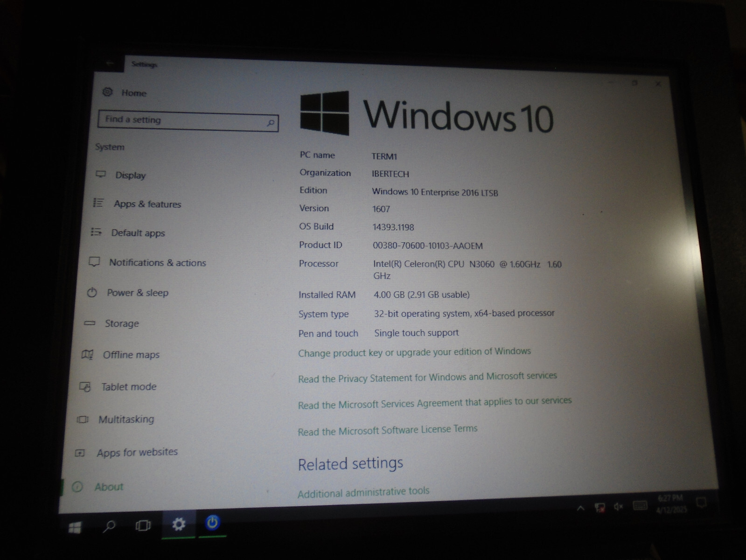Click the Organization value IBERTECH
This screenshot has width=746, height=560.
[x=390, y=174]
